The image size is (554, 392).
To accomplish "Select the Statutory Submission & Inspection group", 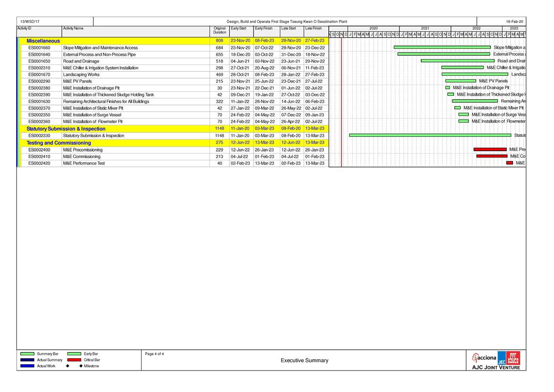I will (65, 129).
